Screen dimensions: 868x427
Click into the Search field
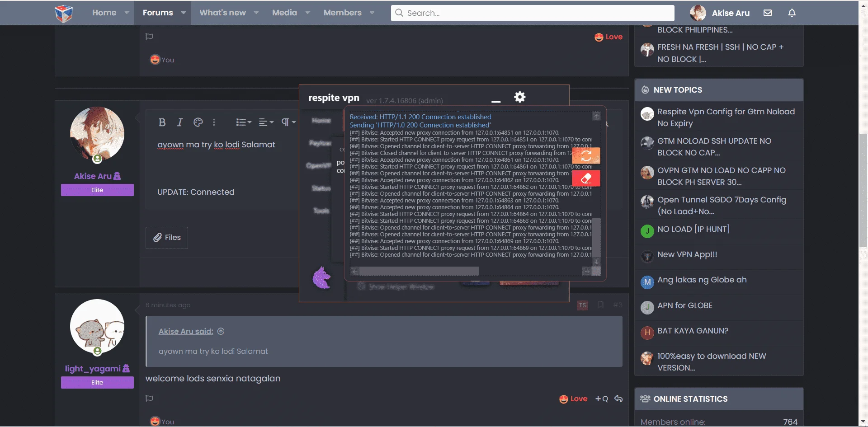pyautogui.click(x=533, y=13)
